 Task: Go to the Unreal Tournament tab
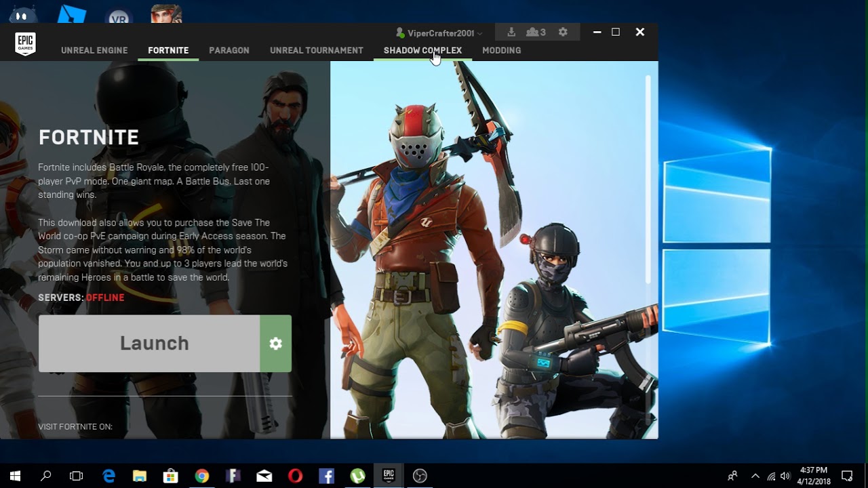[x=317, y=50]
